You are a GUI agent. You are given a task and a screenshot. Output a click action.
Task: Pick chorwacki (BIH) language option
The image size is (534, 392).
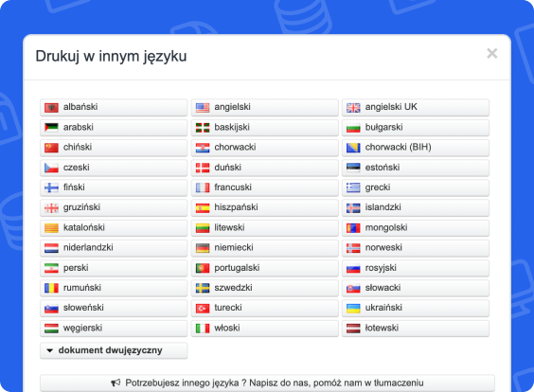tap(416, 147)
